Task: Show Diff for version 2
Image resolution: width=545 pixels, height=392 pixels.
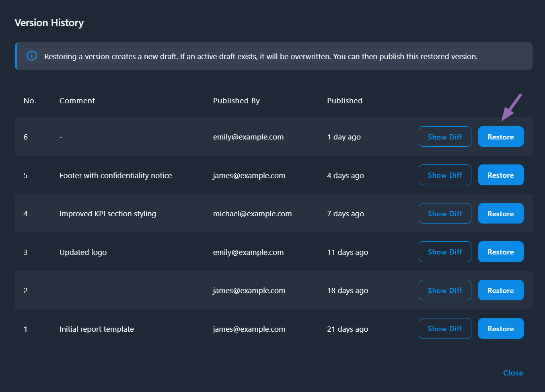Action: click(445, 290)
